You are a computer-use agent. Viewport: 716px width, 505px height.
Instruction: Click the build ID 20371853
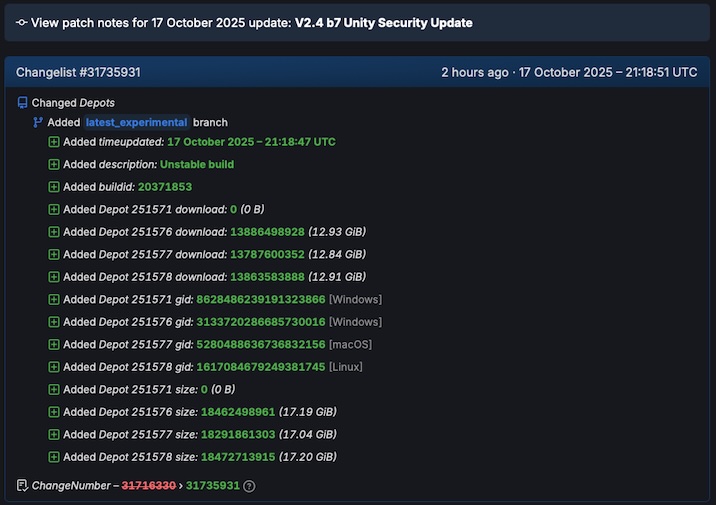pyautogui.click(x=165, y=187)
